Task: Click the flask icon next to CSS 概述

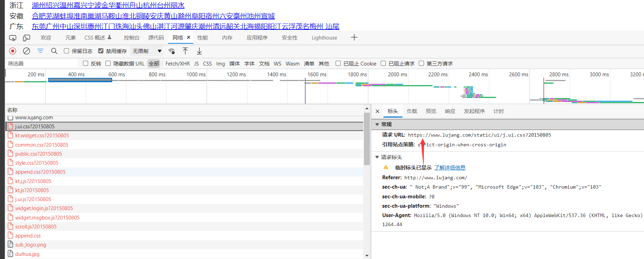Action: tap(109, 37)
